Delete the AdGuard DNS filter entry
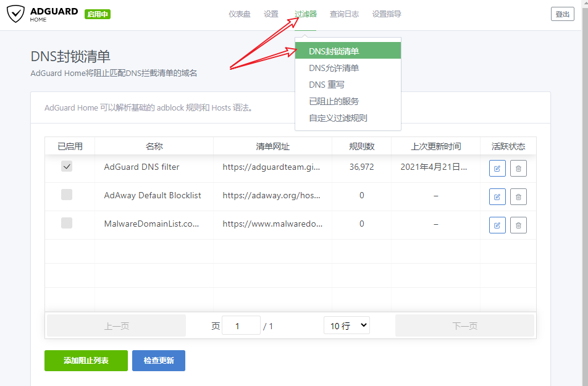 pos(518,169)
